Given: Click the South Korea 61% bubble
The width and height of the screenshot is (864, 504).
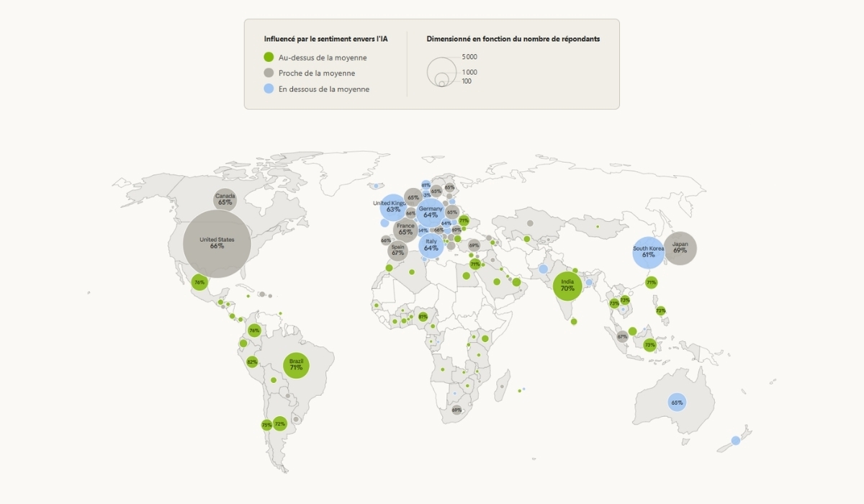Looking at the screenshot, I should (649, 252).
